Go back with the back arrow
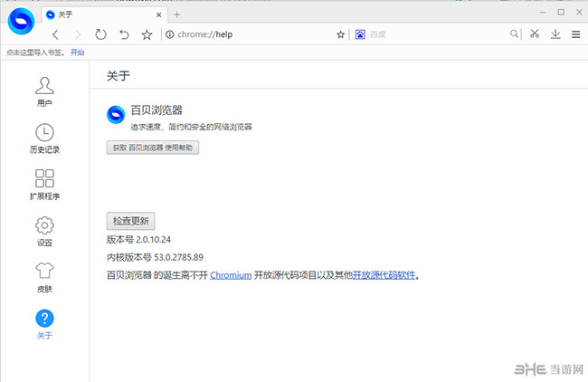The height and width of the screenshot is (382, 588). pos(55,34)
